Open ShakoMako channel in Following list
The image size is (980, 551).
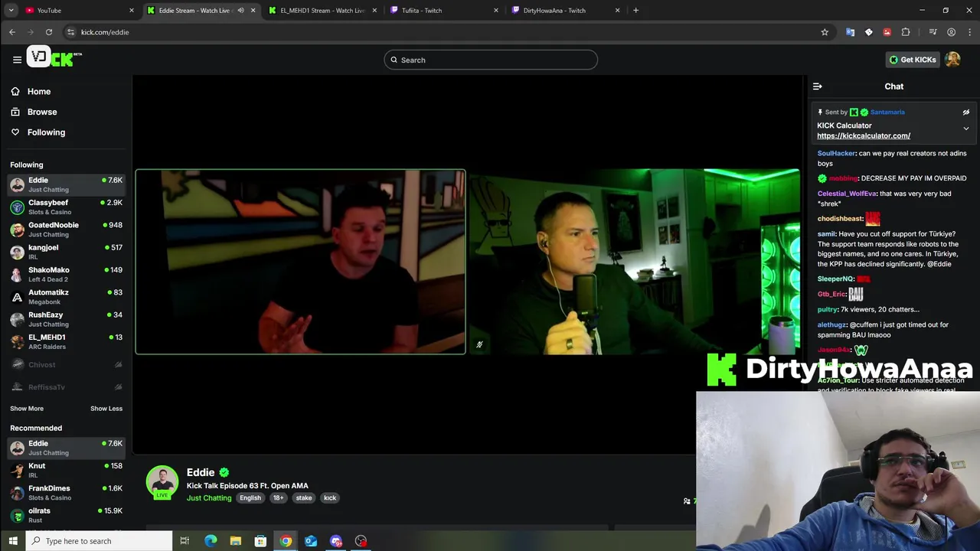coord(66,275)
